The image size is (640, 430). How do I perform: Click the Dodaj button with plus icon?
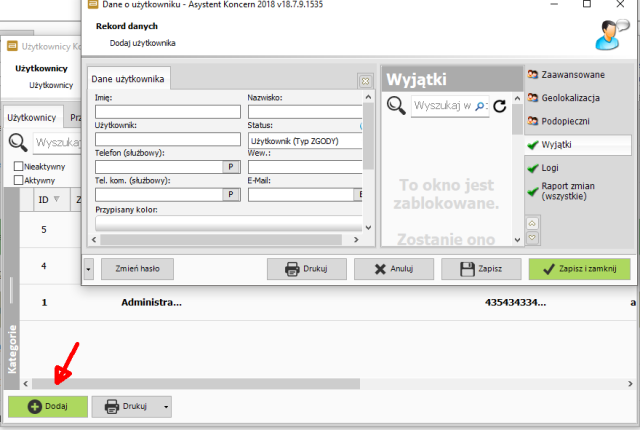pos(48,406)
